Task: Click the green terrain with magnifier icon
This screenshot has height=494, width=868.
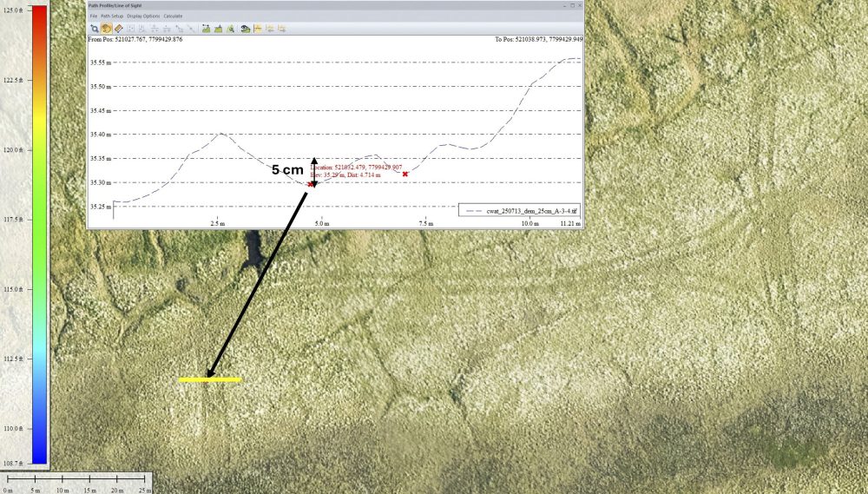Action: (x=230, y=29)
